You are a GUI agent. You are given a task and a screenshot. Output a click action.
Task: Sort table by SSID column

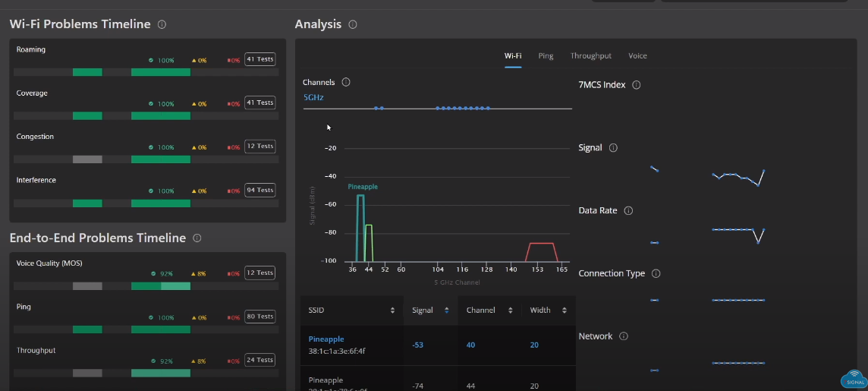392,311
